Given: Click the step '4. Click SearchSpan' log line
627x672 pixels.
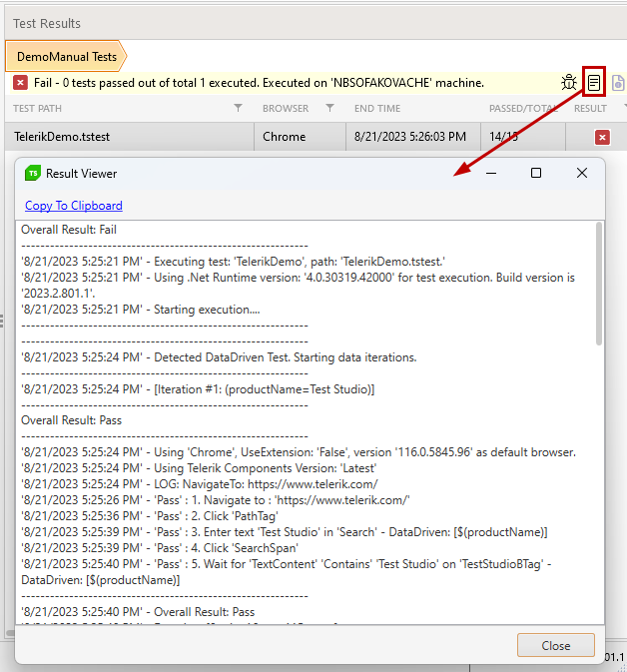Looking at the screenshot, I should tap(160, 548).
